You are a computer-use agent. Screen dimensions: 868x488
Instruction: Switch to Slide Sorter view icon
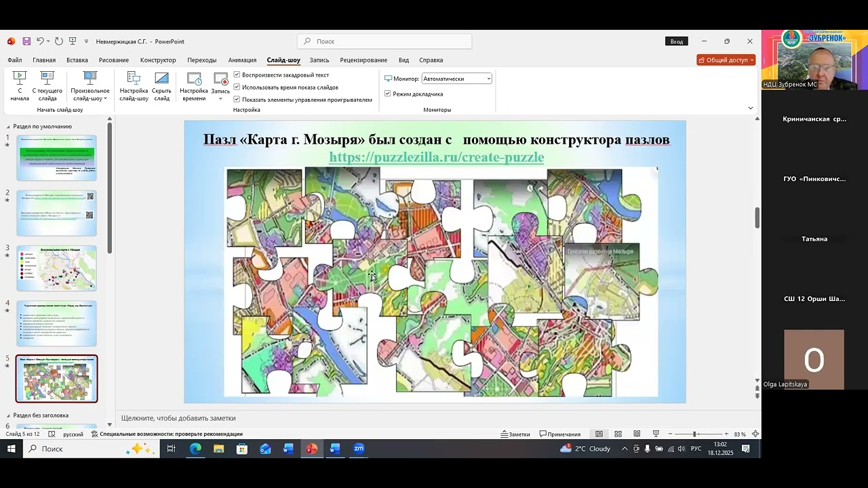pos(618,434)
